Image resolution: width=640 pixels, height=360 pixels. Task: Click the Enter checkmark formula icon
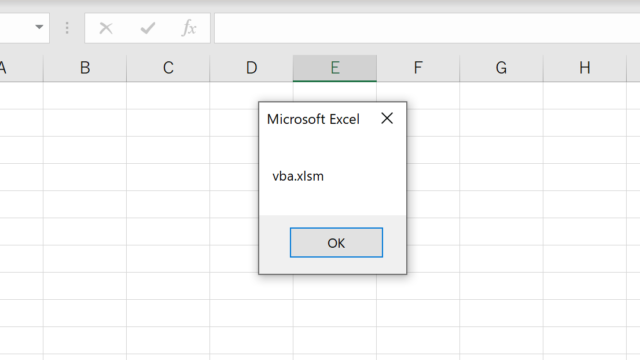pos(147,28)
